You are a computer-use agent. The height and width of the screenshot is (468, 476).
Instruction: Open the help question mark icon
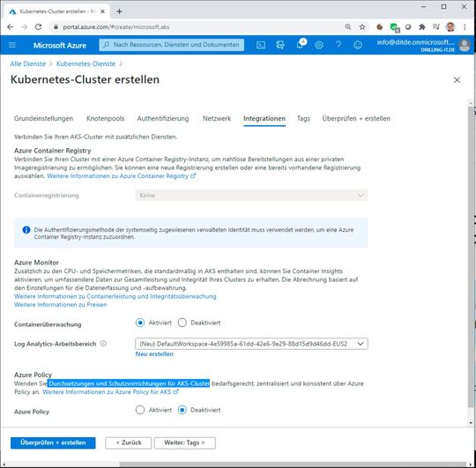point(338,45)
